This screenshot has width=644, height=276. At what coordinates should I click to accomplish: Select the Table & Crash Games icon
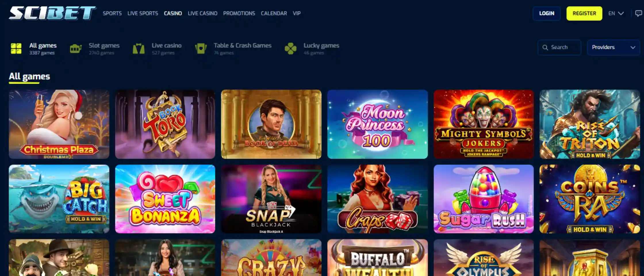[x=201, y=48]
